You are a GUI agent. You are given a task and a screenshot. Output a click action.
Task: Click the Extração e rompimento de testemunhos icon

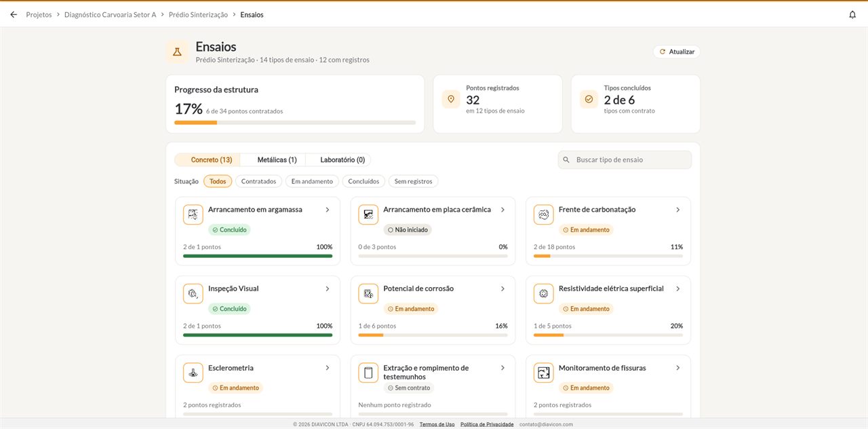(x=368, y=373)
